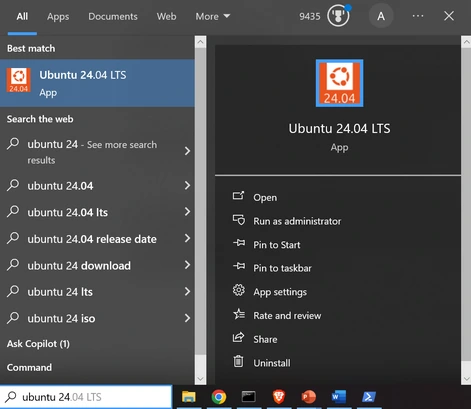
Task: Expand the 'ubuntu 24 iso' suggestion arrow
Action: click(187, 318)
